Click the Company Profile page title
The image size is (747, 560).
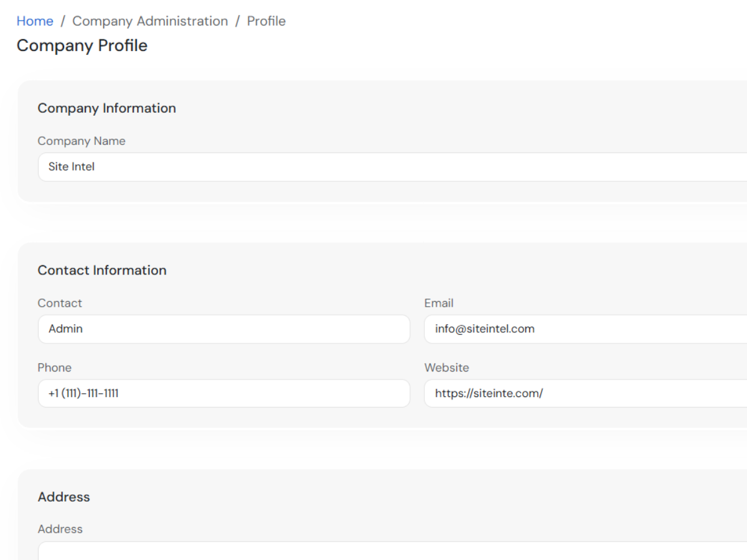(82, 45)
